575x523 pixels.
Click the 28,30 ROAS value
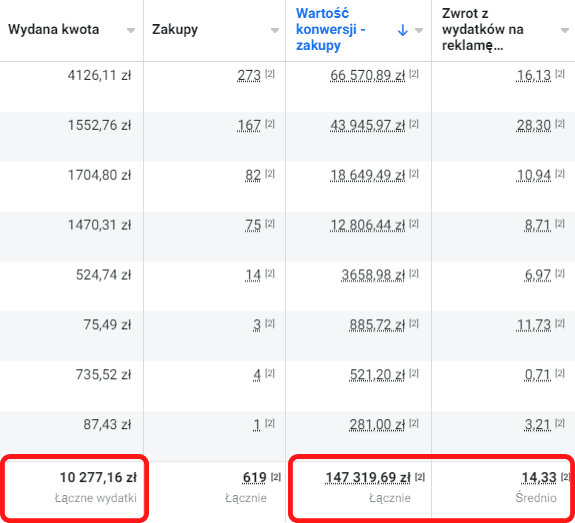(x=534, y=125)
